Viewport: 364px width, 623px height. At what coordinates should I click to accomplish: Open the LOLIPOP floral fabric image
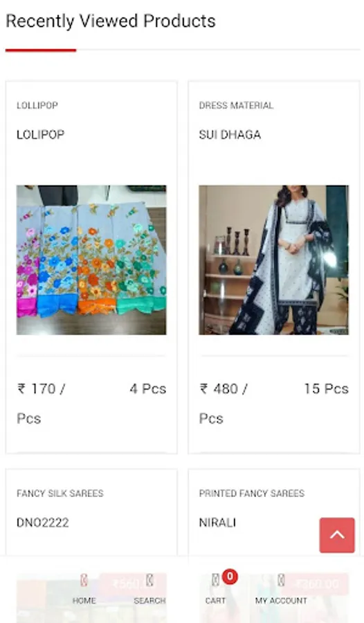(91, 260)
